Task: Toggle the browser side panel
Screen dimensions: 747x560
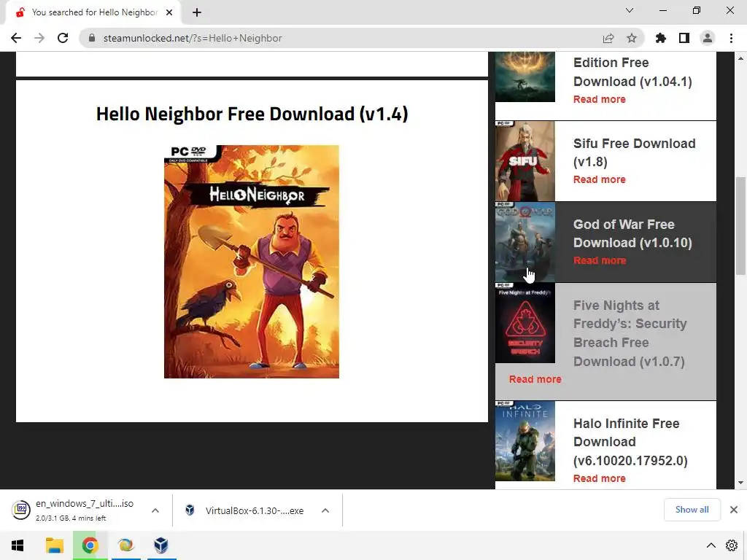Action: coord(684,38)
